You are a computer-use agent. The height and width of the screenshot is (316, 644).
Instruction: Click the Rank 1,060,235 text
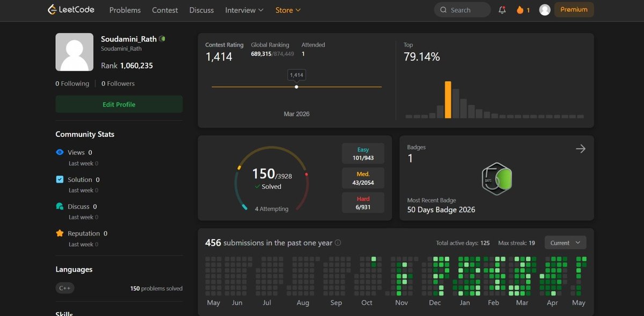point(127,65)
